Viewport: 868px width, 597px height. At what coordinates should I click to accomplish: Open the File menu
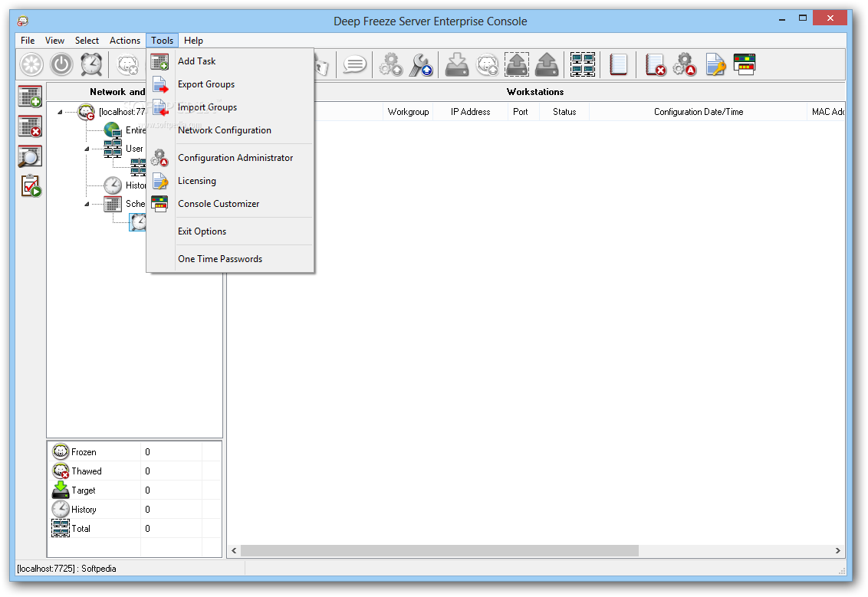coord(28,41)
